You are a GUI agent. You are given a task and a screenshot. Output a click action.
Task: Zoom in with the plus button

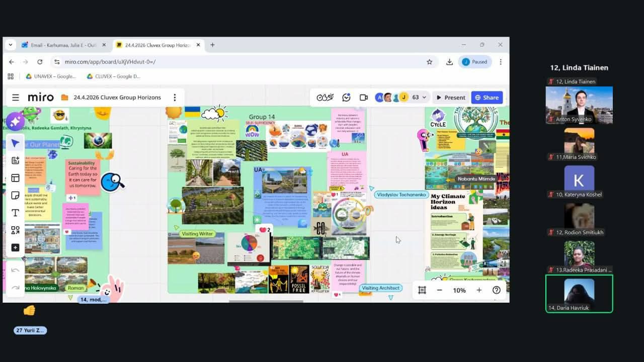click(479, 290)
